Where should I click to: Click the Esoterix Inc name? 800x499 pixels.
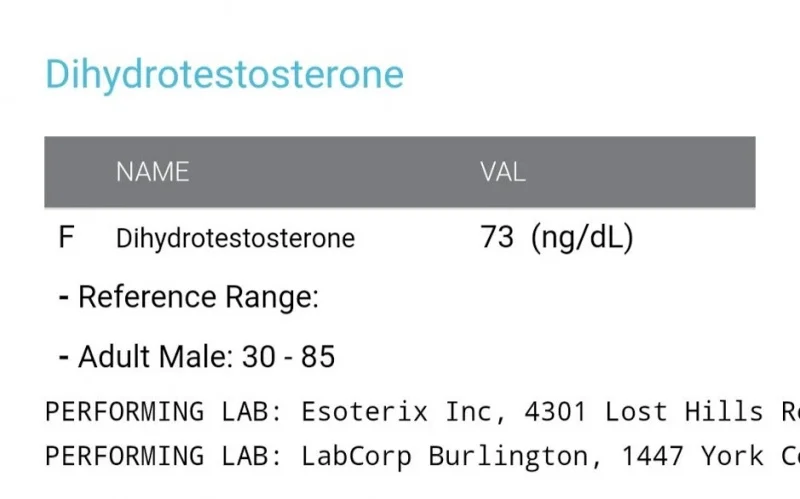(403, 412)
